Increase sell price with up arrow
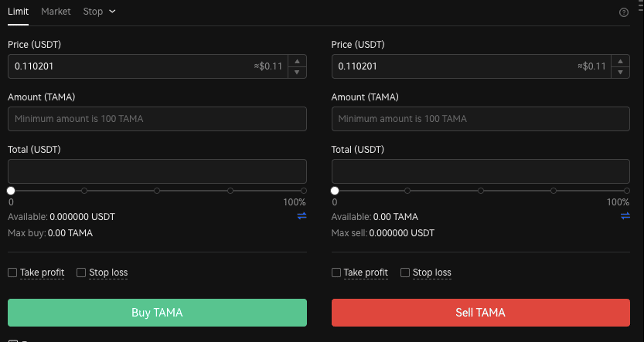 click(x=621, y=61)
